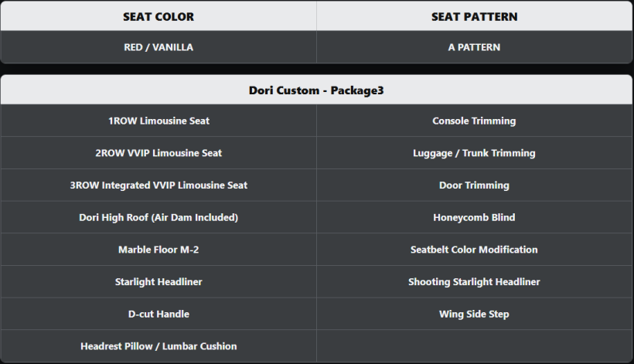The image size is (634, 364).
Task: Click Luggage / Trunk Trimming cell
Action: click(x=474, y=153)
